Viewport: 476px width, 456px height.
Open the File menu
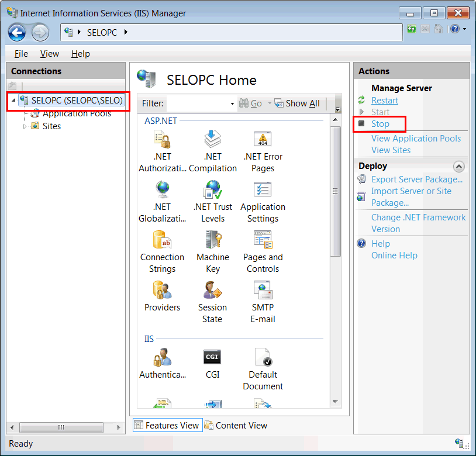click(x=21, y=54)
